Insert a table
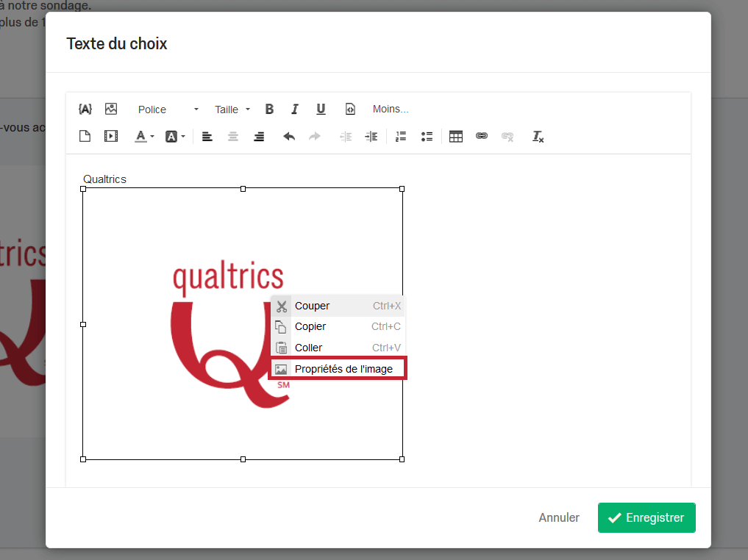This screenshot has width=748, height=560. click(x=456, y=137)
